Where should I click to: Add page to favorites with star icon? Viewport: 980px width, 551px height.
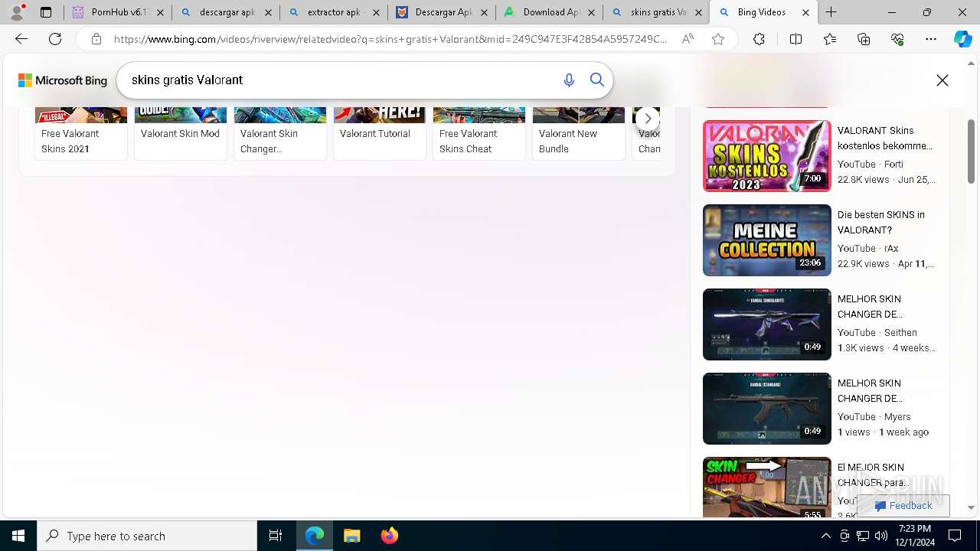[718, 39]
